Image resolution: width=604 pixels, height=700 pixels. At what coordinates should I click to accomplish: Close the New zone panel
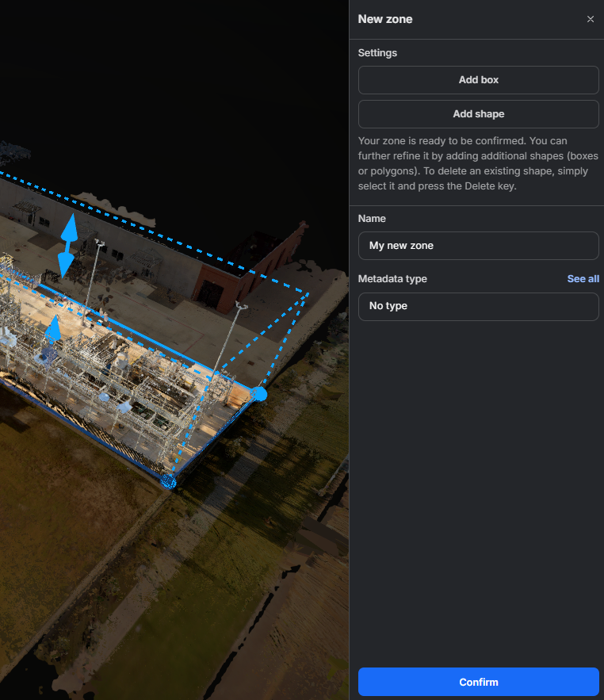[591, 19]
